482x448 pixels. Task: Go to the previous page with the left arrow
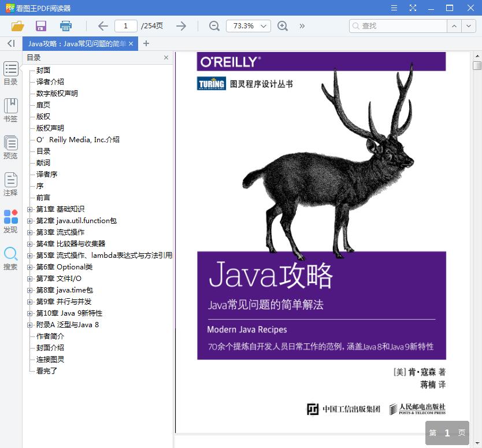(x=103, y=26)
